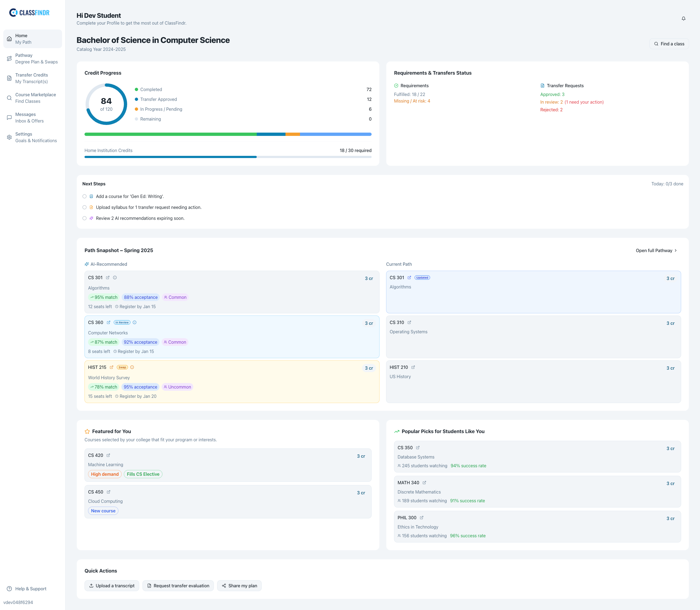
Task: Check off 'Add a course for Gen Ed: Writing'
Action: [84, 196]
